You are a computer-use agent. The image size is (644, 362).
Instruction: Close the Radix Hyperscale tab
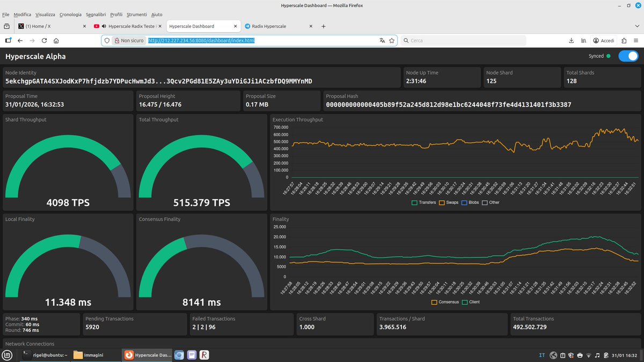tap(310, 26)
